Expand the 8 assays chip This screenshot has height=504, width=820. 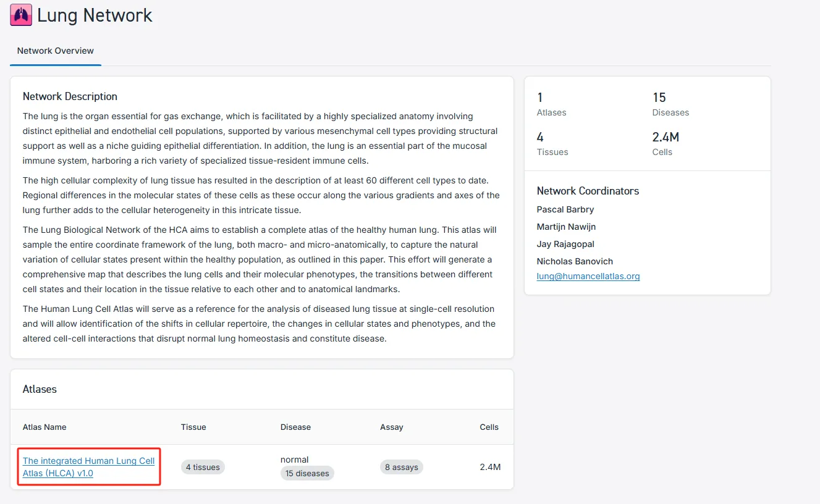pos(402,467)
